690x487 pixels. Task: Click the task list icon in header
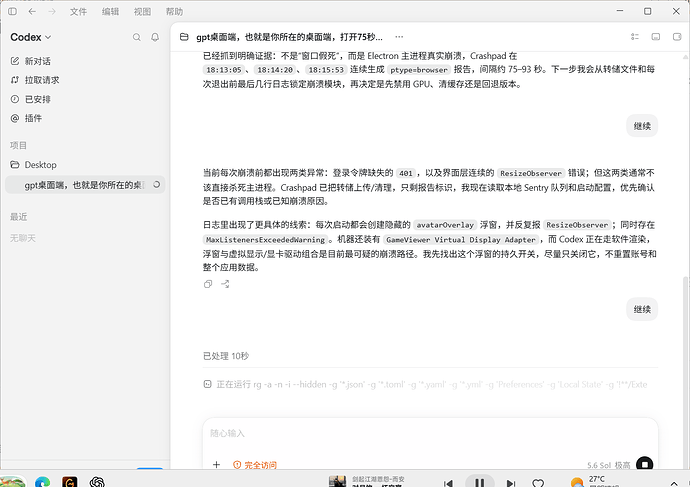tap(635, 37)
